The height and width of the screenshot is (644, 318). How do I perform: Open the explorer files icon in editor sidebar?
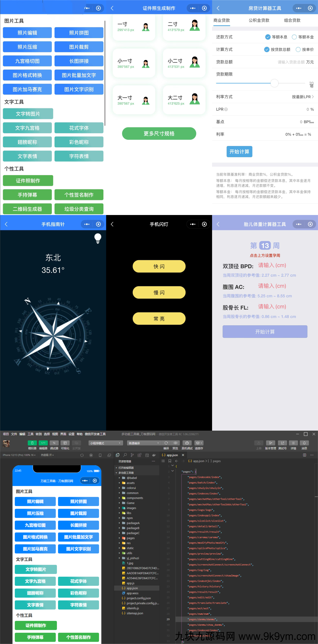pos(118,455)
